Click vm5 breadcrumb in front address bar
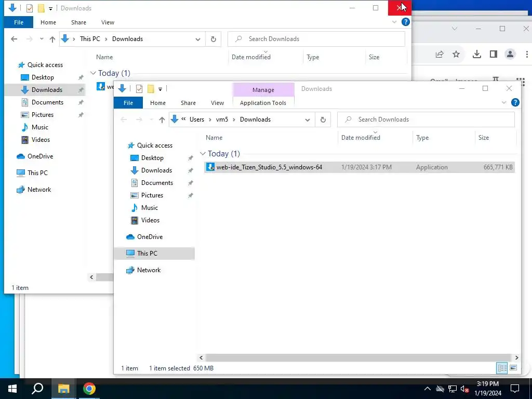 click(222, 119)
